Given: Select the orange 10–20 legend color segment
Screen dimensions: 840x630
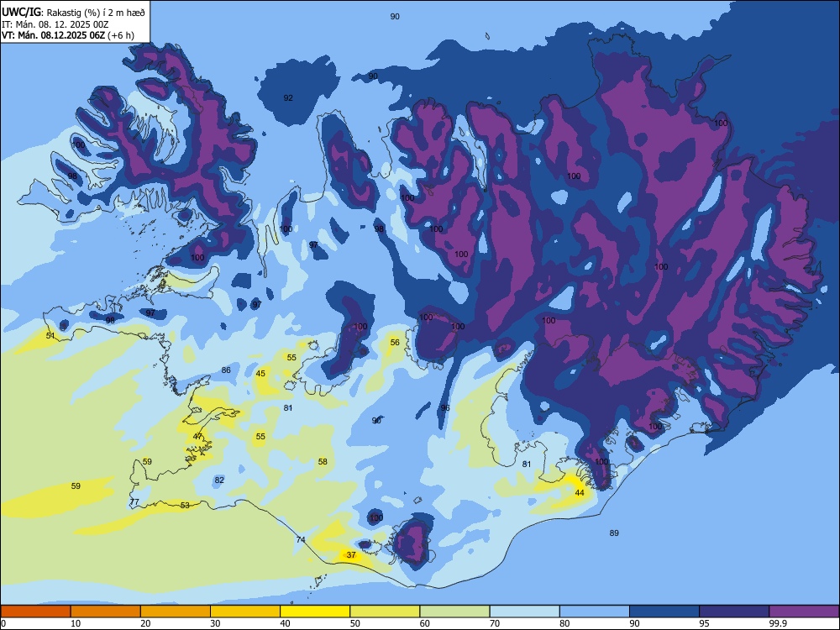Looking at the screenshot, I should [x=106, y=612].
